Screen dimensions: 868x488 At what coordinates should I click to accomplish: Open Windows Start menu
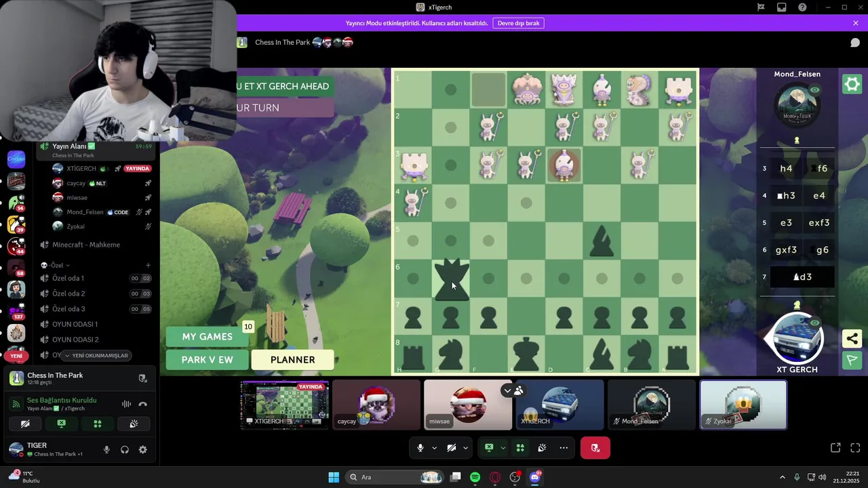tap(334, 477)
